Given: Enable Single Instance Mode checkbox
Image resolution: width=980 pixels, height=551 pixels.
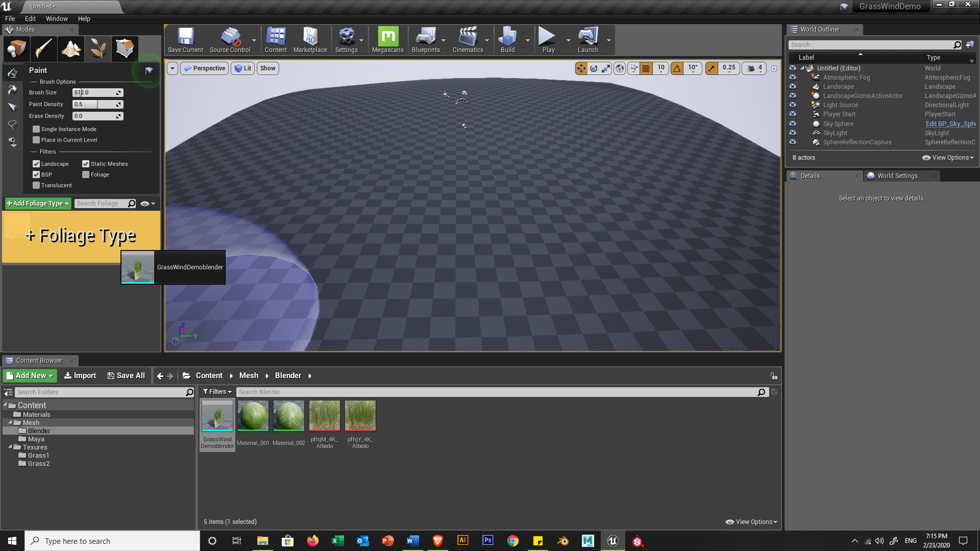Looking at the screenshot, I should click(36, 129).
